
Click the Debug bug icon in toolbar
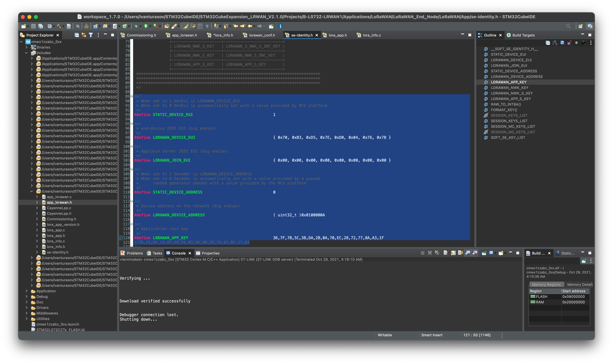coord(136,26)
